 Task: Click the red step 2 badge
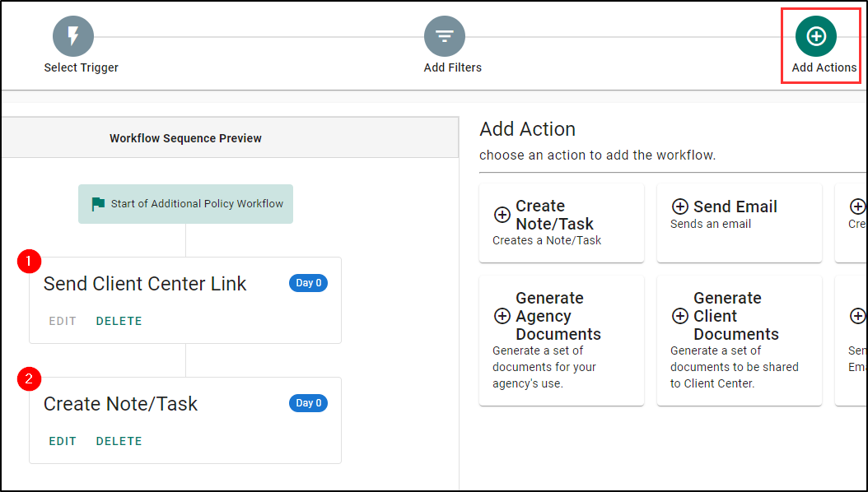[x=29, y=379]
